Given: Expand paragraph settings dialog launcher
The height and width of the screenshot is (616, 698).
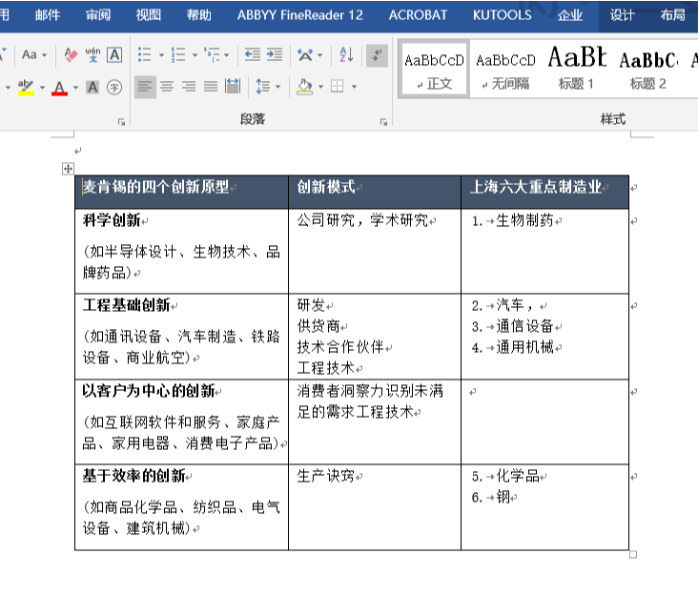Looking at the screenshot, I should point(383,122).
